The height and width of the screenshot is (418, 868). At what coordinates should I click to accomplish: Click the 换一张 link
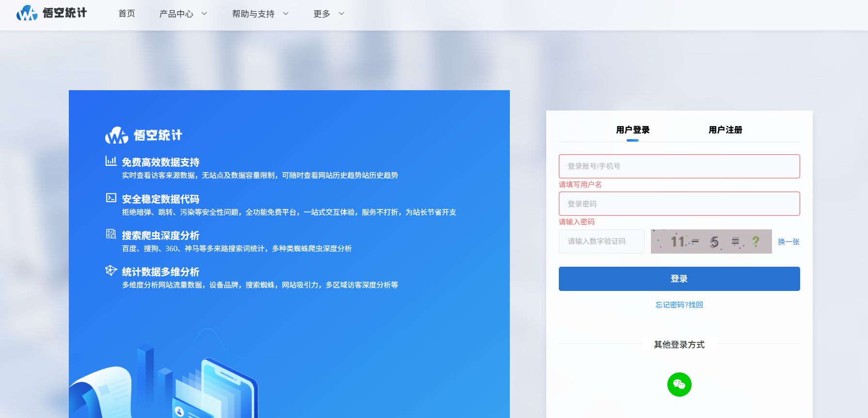point(789,241)
